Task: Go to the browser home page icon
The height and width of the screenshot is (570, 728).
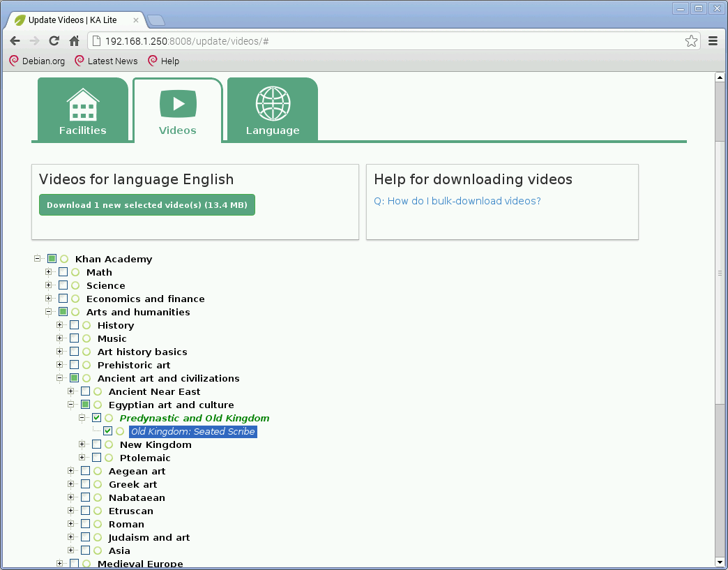Action: point(74,41)
